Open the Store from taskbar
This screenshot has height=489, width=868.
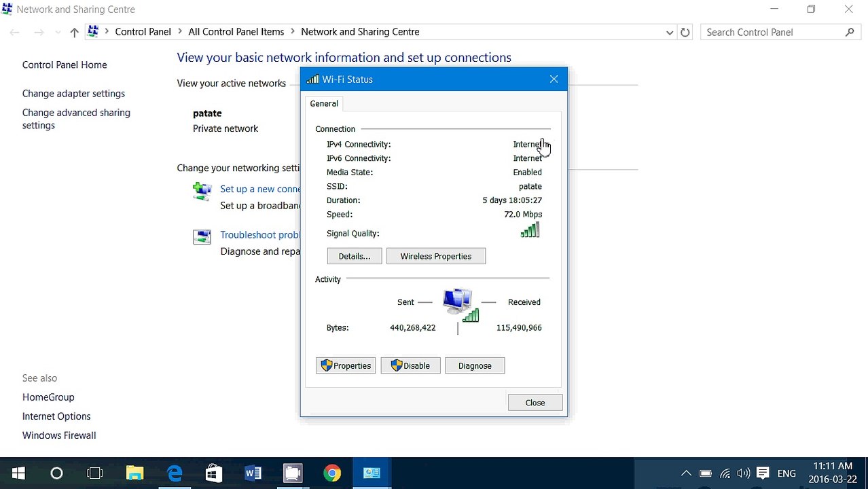[214, 473]
